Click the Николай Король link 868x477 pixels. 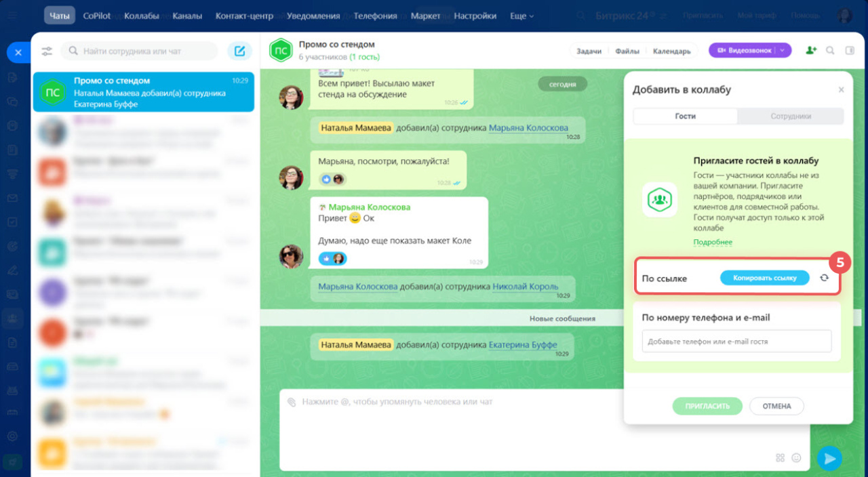coord(526,286)
